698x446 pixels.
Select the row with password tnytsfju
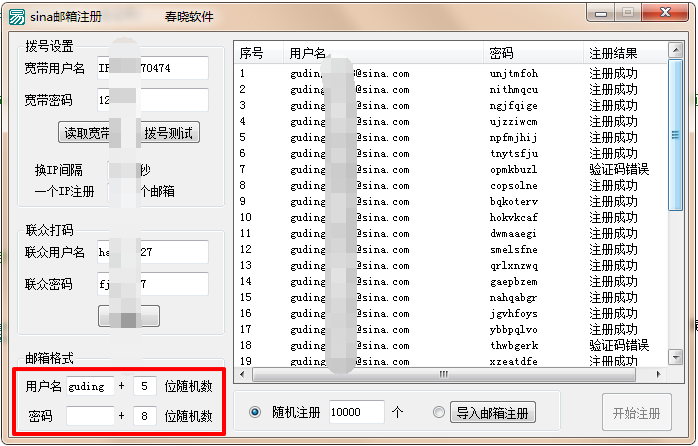(451, 154)
